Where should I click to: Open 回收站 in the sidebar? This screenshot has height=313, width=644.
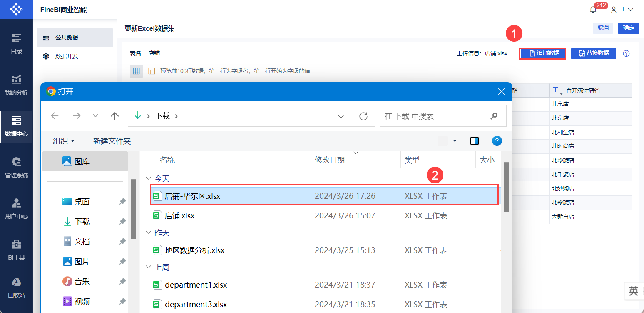click(x=16, y=288)
